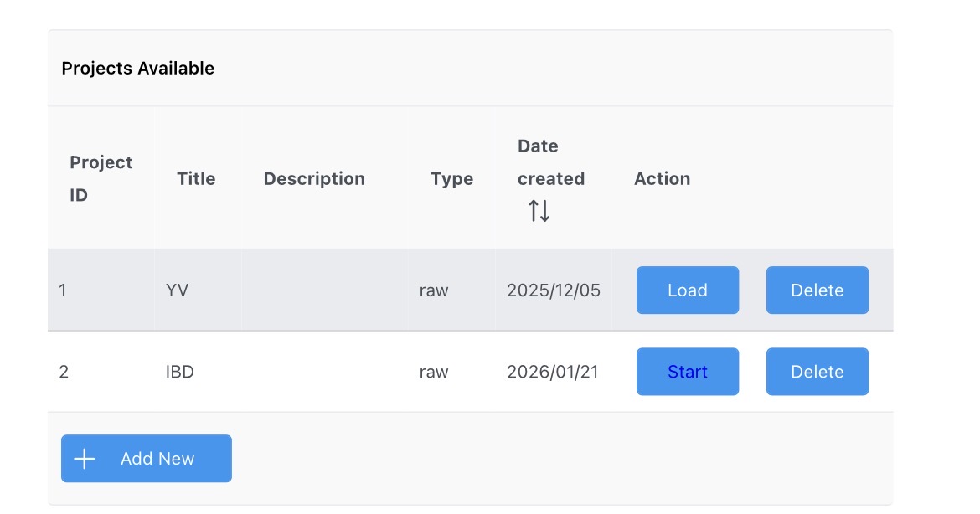Click the Date created sort arrows icon
Screen dimensions: 980x514
(539, 212)
